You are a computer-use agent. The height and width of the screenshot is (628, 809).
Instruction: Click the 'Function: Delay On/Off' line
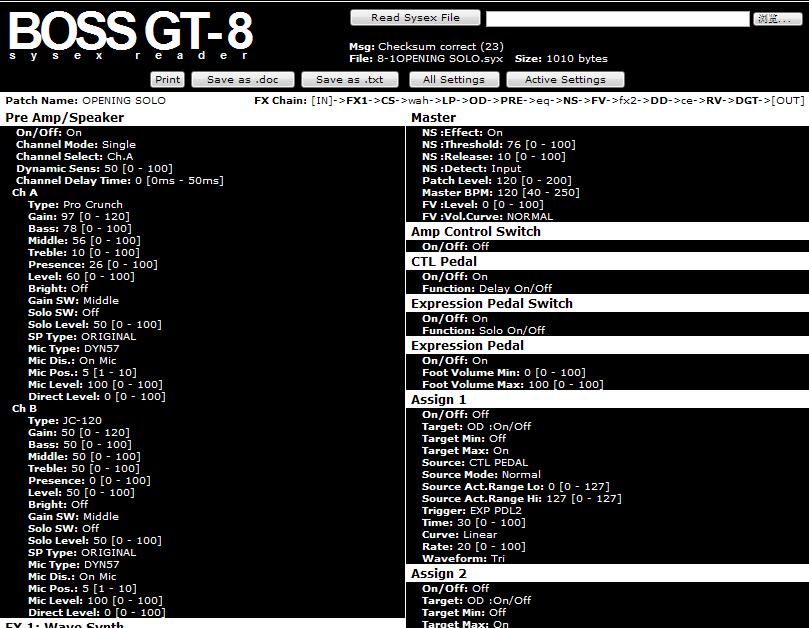click(487, 288)
